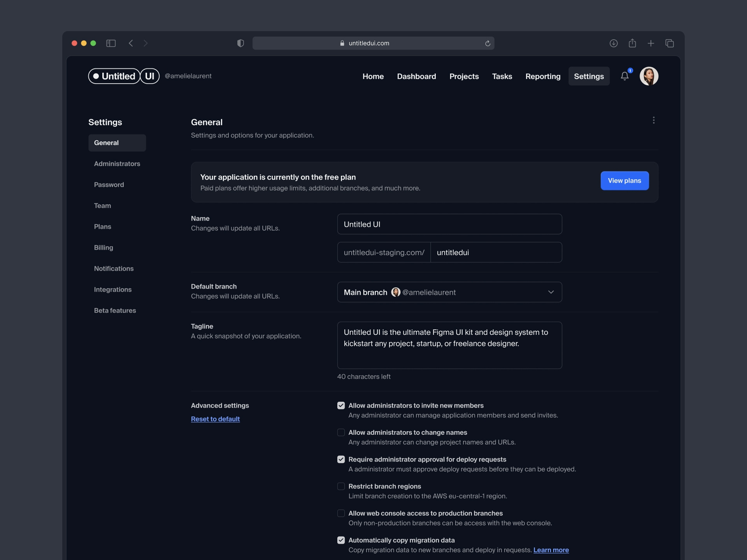Uncheck Allow administrators to invite new members

pos(341,406)
